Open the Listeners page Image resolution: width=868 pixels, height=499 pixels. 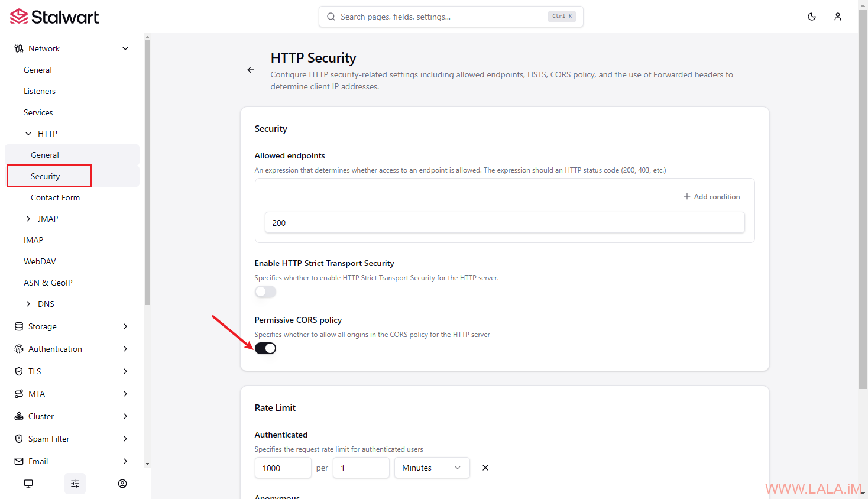[x=40, y=91]
